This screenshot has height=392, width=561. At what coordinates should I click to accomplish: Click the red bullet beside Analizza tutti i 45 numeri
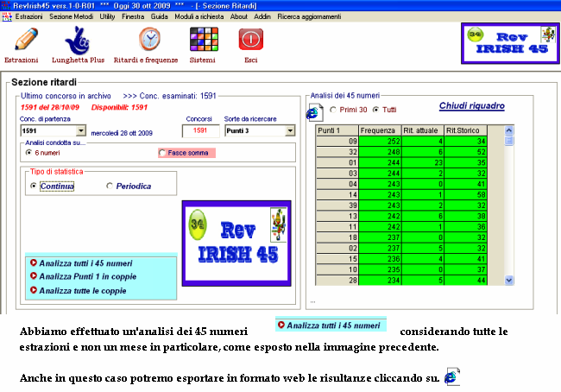[34, 262]
